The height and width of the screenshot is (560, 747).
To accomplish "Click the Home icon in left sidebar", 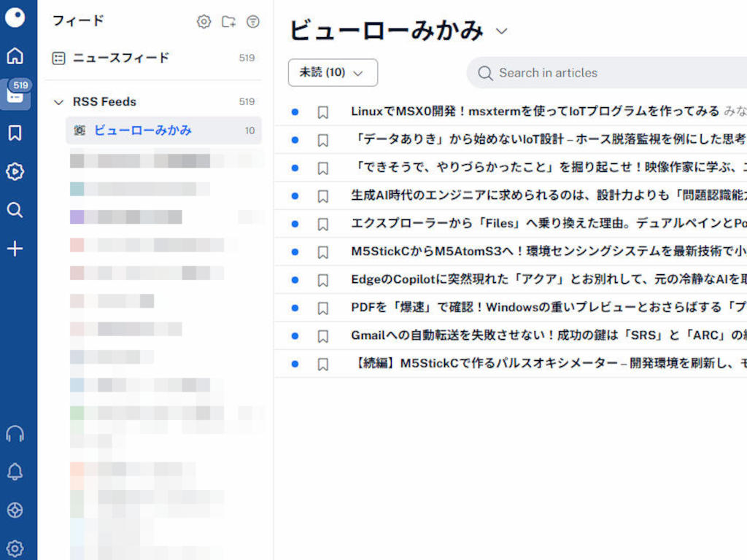I will [15, 56].
